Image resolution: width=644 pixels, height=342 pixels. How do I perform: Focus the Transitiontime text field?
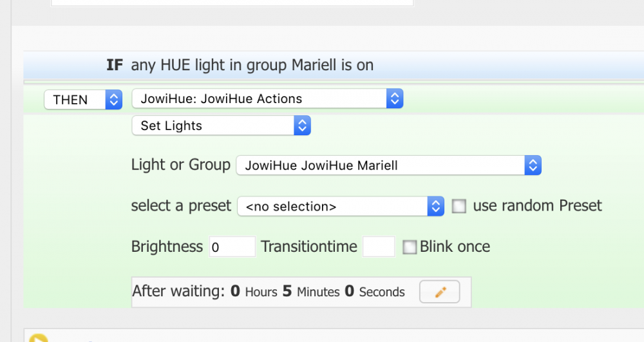click(379, 247)
